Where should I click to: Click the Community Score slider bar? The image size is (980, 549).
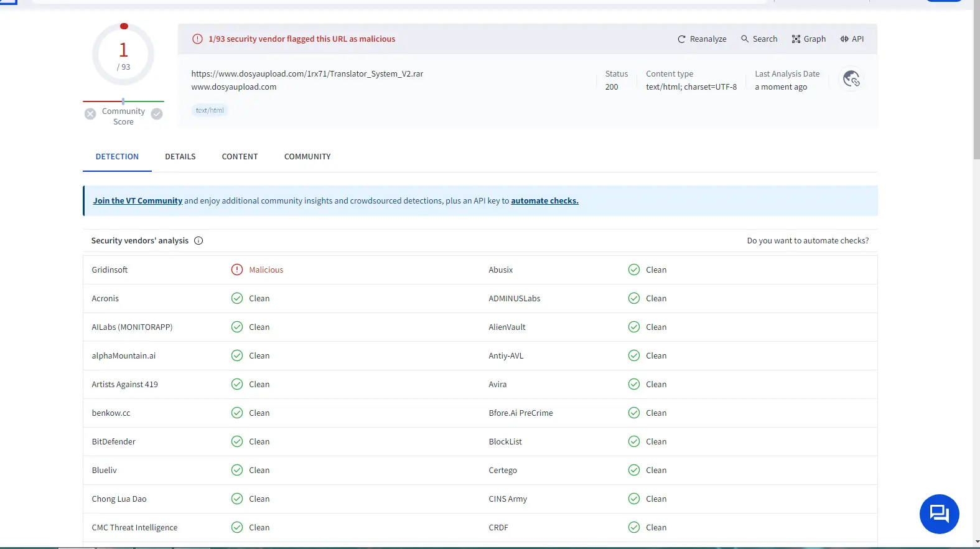(123, 101)
